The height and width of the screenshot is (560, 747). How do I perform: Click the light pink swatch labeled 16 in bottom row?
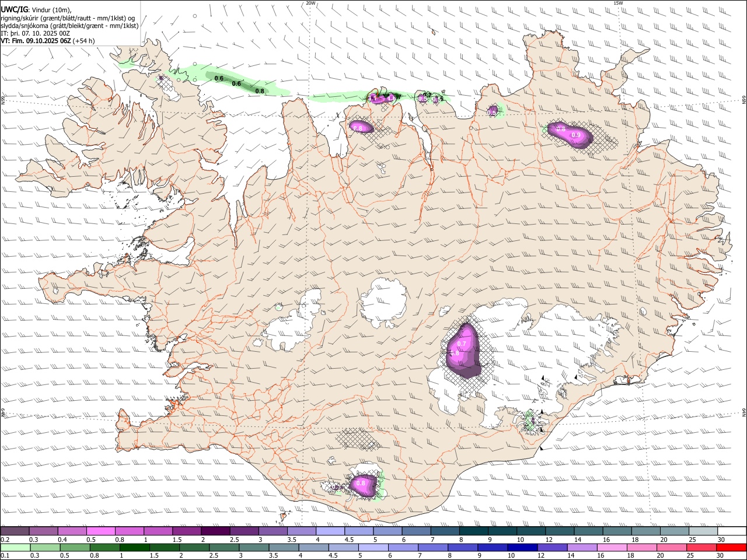[x=612, y=547]
